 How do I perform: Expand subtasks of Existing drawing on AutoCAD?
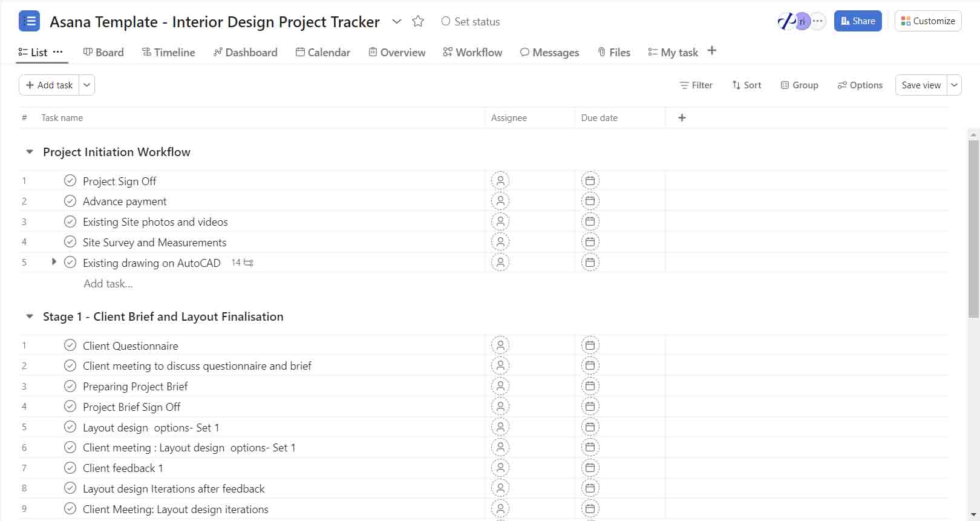54,262
